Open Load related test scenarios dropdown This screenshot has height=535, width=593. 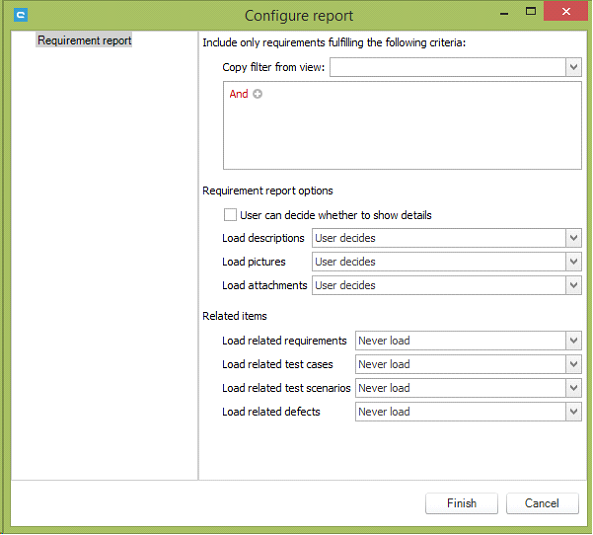pos(573,388)
